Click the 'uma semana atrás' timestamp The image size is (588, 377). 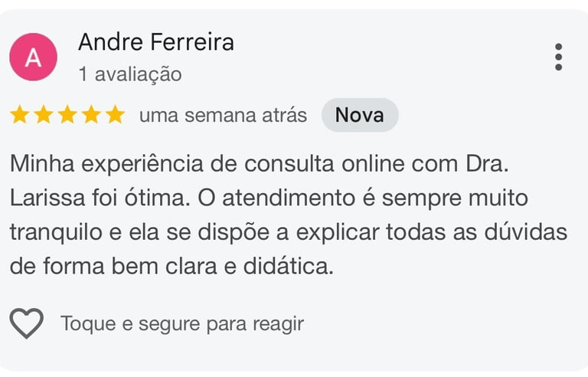223,115
